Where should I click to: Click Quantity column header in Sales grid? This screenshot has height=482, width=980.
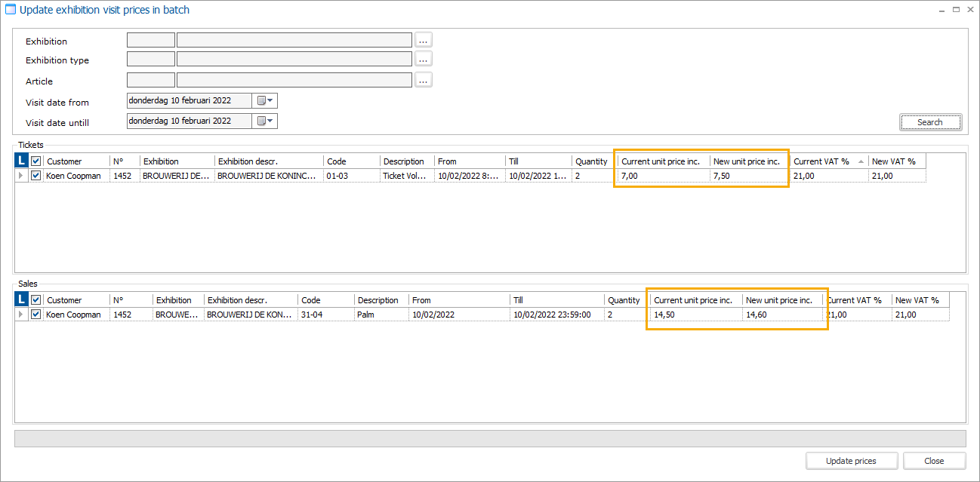click(x=624, y=300)
